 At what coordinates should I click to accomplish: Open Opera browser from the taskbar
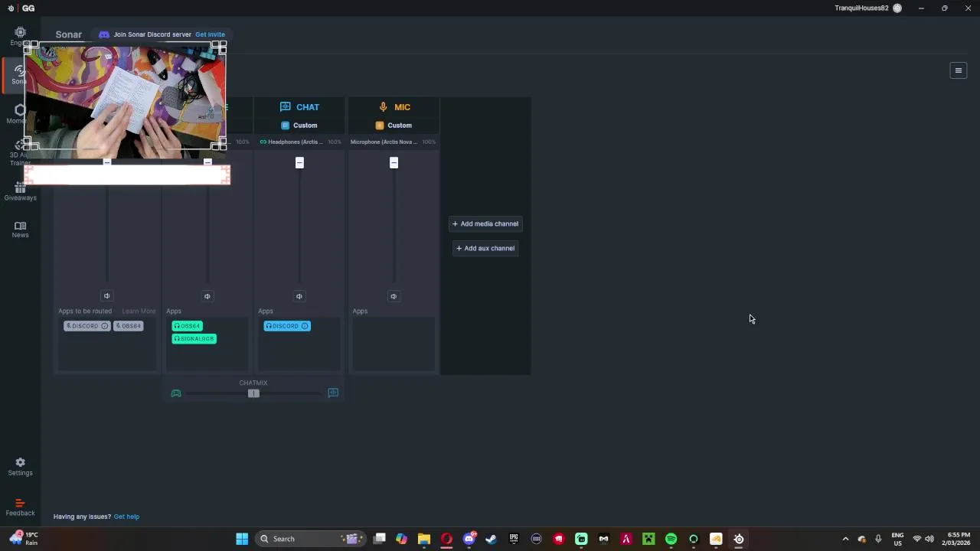click(446, 539)
